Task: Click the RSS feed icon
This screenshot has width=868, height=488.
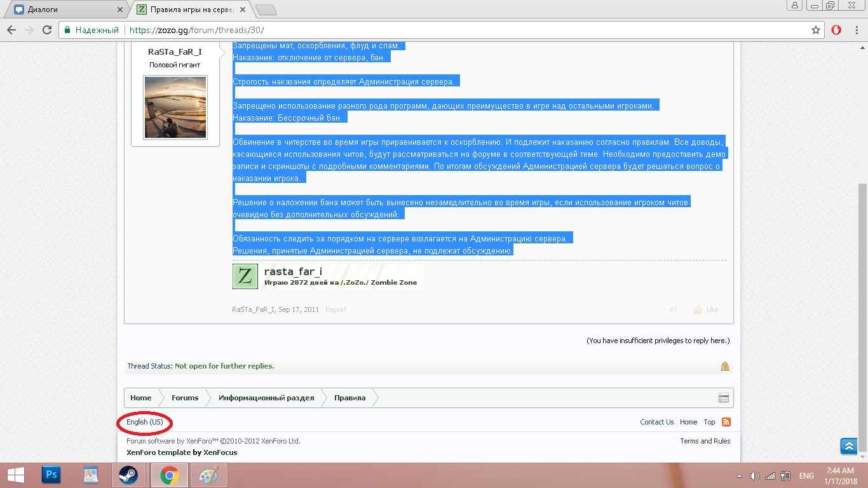Action: (x=726, y=422)
